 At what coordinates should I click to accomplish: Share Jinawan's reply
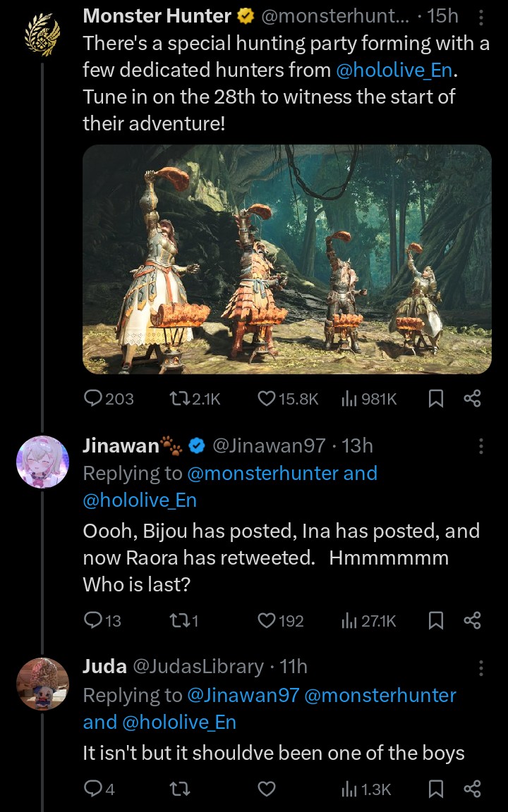[x=472, y=620]
